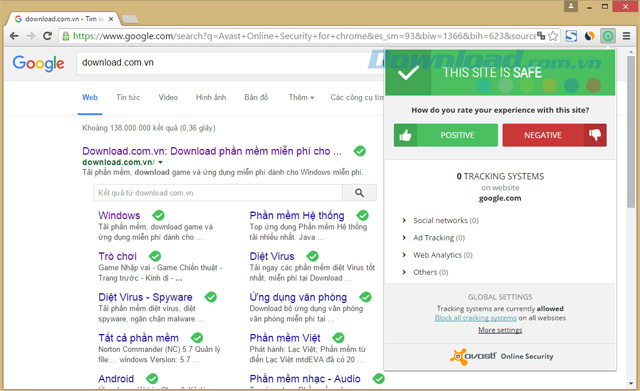
Task: Click the browser forward arrow
Action: [x=31, y=36]
